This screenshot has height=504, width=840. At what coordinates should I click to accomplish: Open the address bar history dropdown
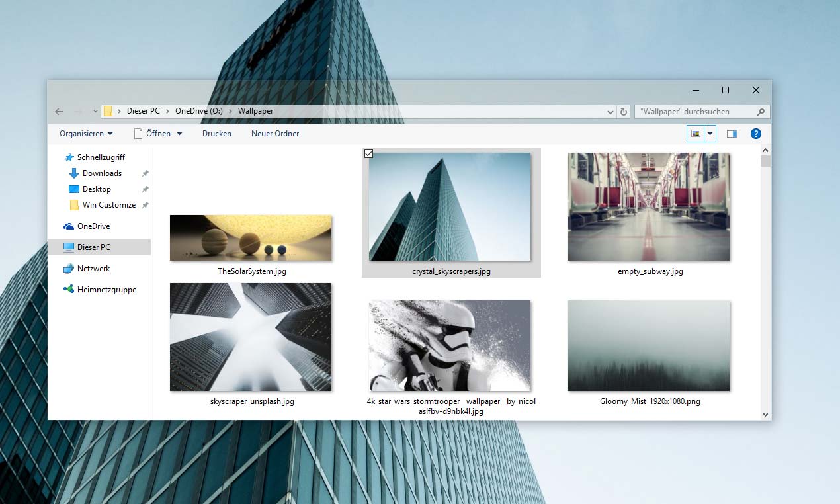612,112
